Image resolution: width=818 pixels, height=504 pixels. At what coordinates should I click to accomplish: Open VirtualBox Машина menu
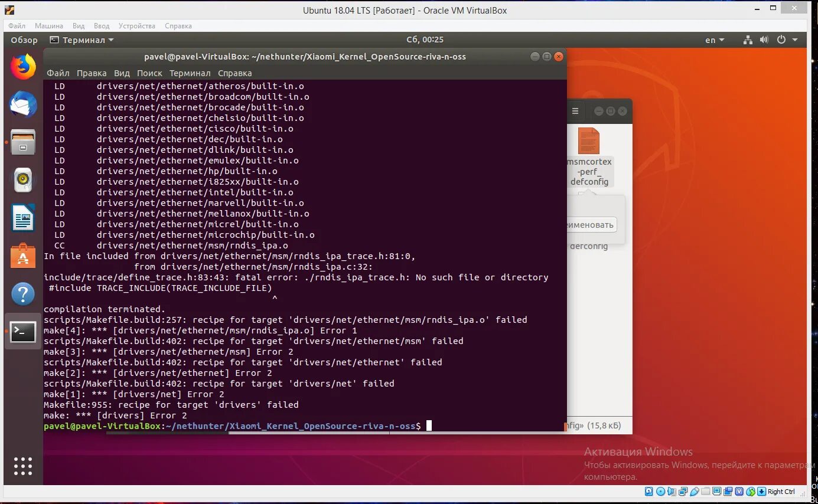[x=49, y=26]
